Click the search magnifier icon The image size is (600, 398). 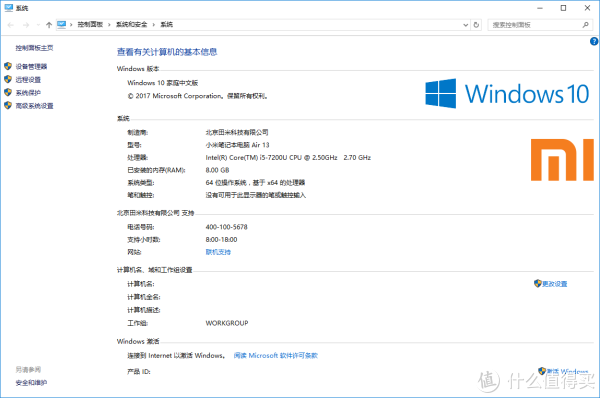(585, 25)
